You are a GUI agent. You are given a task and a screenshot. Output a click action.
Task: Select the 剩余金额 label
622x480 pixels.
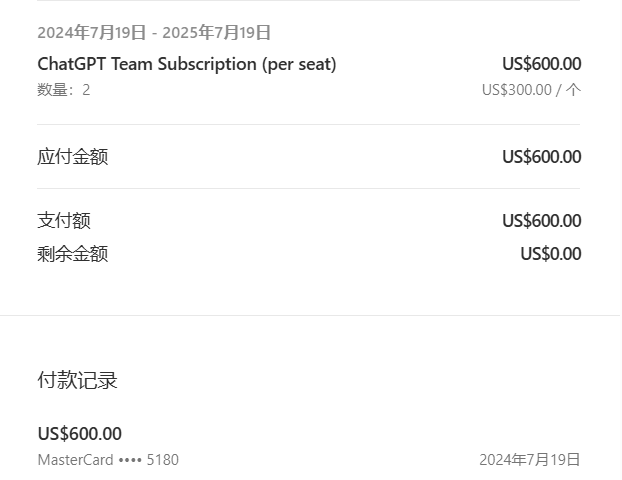pos(73,254)
